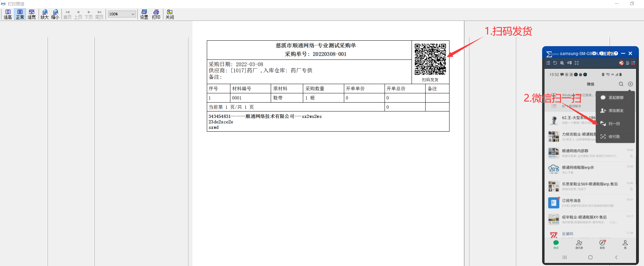Open print 设置 settings icon
This screenshot has width=644, height=266.
pyautogui.click(x=144, y=14)
